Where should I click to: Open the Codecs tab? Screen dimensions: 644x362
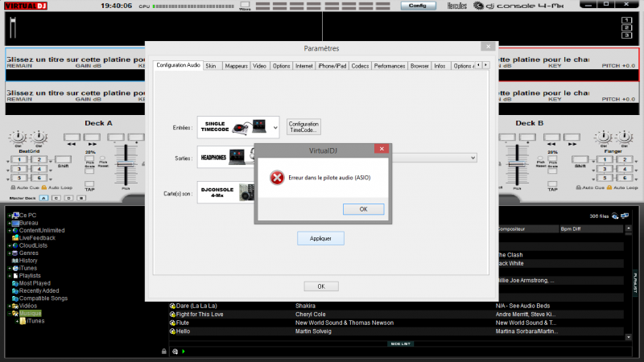tap(360, 66)
